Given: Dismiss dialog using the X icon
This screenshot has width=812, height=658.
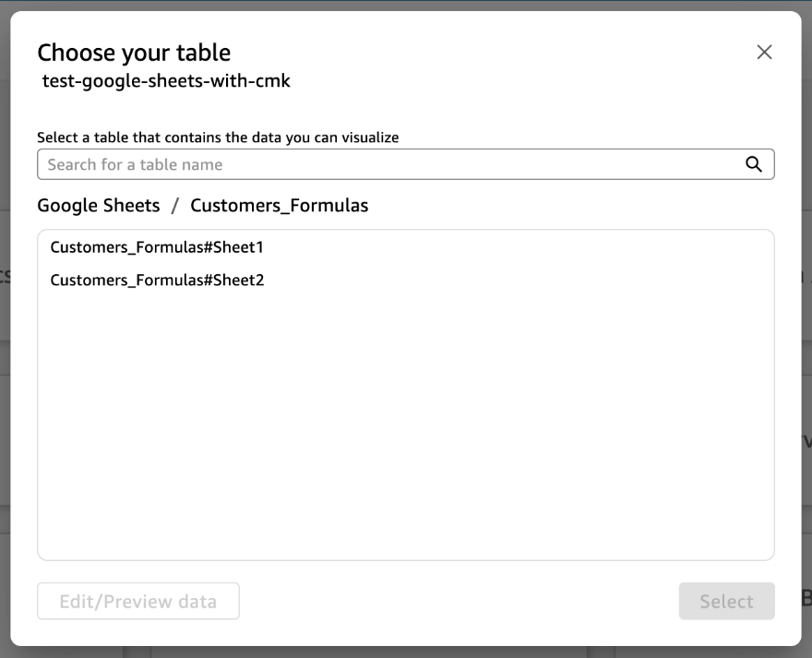Looking at the screenshot, I should (x=764, y=52).
